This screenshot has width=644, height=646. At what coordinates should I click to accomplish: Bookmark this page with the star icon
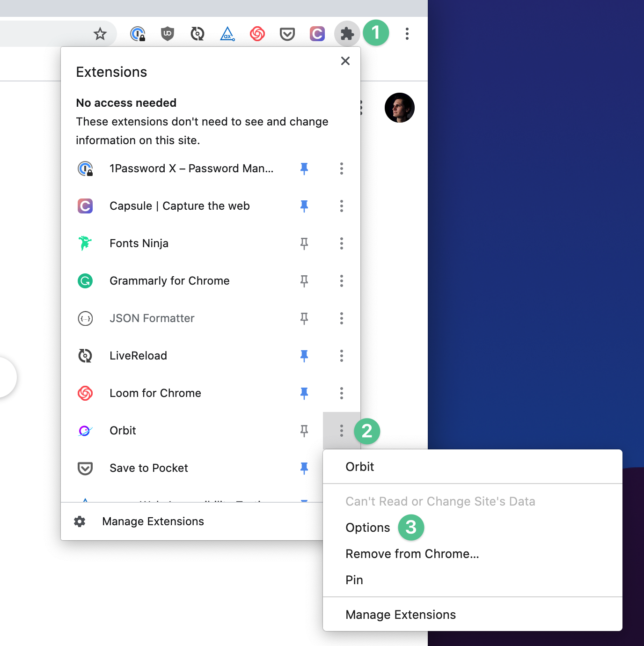100,34
